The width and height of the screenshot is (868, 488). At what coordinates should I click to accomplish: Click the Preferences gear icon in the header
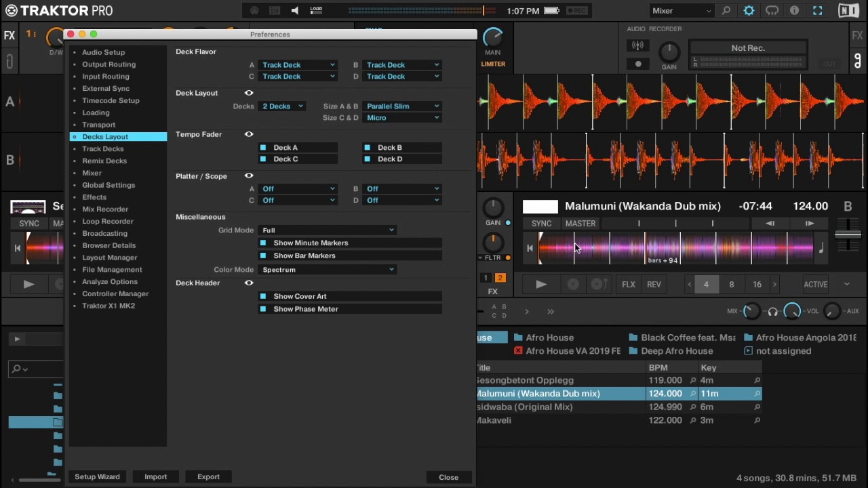pos(749,11)
